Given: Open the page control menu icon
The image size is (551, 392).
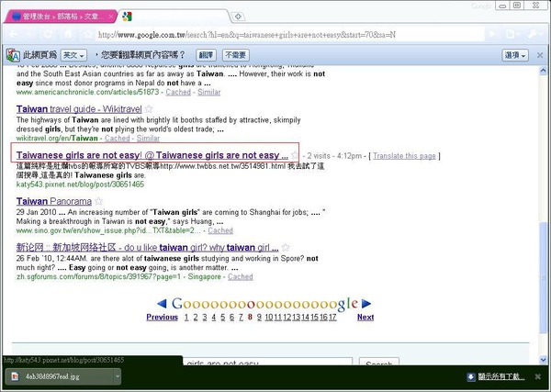Looking at the screenshot, I should (x=512, y=34).
